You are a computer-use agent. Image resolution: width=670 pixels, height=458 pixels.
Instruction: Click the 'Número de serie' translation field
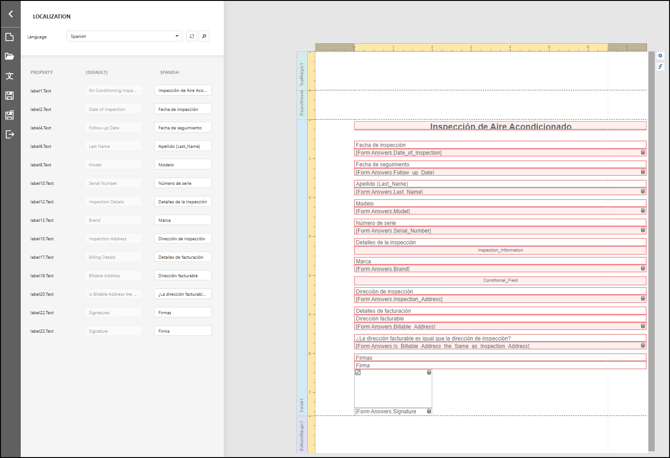tap(183, 183)
